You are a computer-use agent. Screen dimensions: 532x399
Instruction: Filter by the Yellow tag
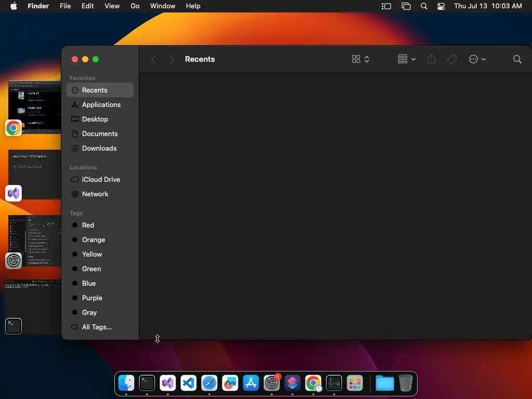tap(100, 255)
